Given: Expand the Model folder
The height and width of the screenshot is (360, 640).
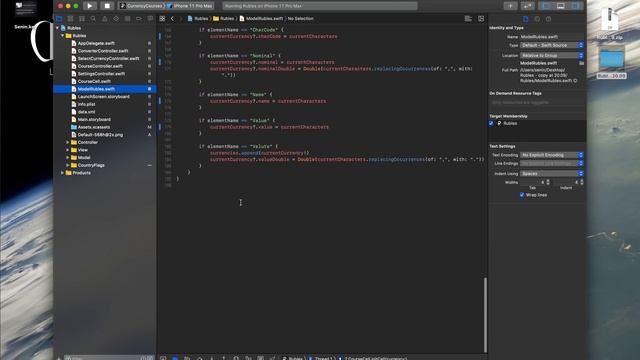Looking at the screenshot, I should coord(68,158).
